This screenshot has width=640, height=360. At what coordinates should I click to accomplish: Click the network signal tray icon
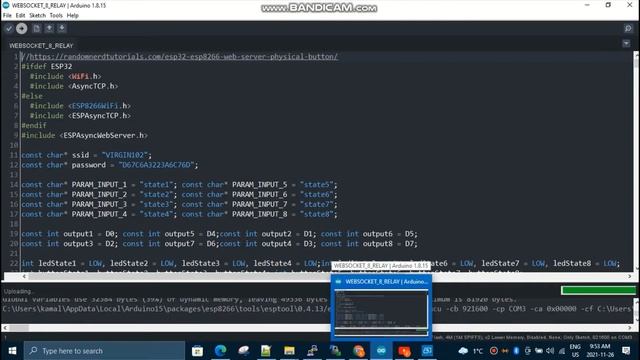562,351
